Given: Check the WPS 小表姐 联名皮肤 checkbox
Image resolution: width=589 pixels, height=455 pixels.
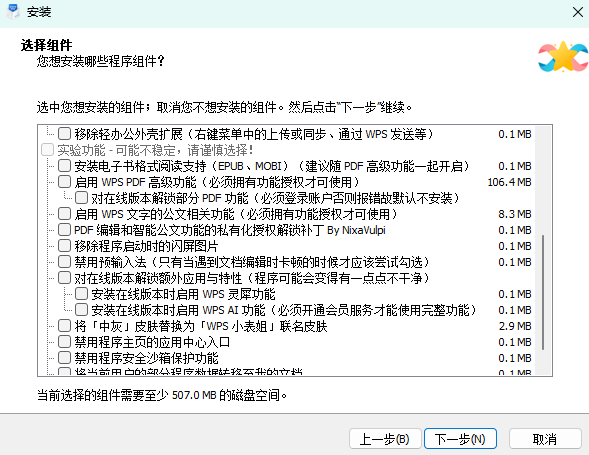Looking at the screenshot, I should [x=64, y=326].
